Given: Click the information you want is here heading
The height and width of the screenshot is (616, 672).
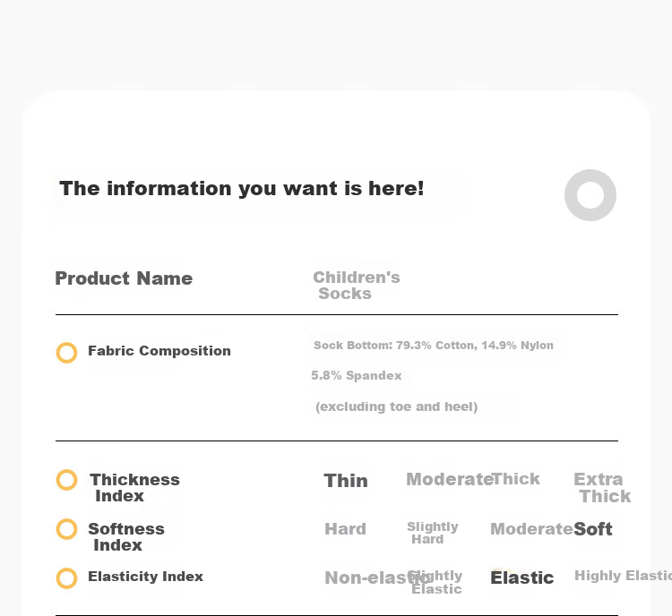Looking at the screenshot, I should 242,189.
